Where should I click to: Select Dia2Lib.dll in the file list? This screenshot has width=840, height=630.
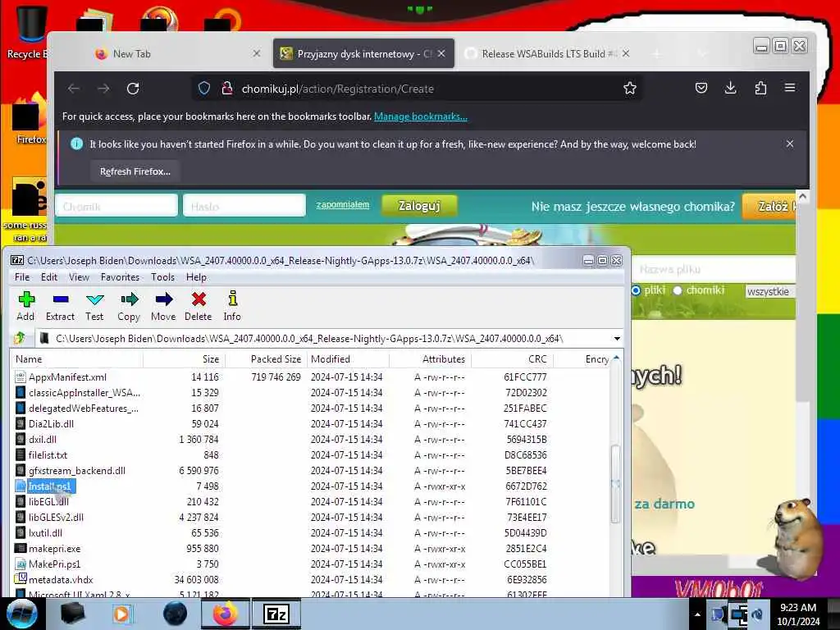pos(52,424)
